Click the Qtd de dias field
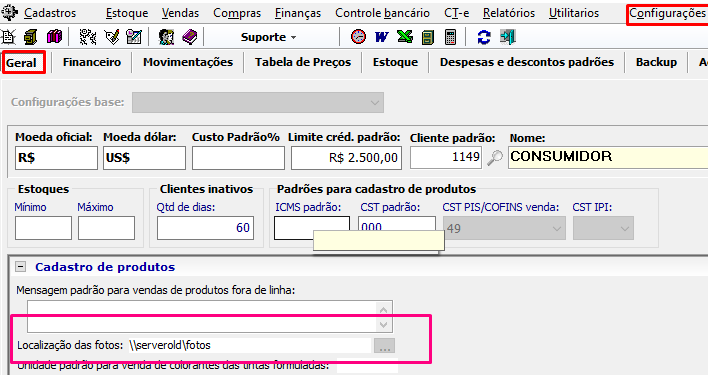Screen dimensions: 708x375 pos(205,228)
